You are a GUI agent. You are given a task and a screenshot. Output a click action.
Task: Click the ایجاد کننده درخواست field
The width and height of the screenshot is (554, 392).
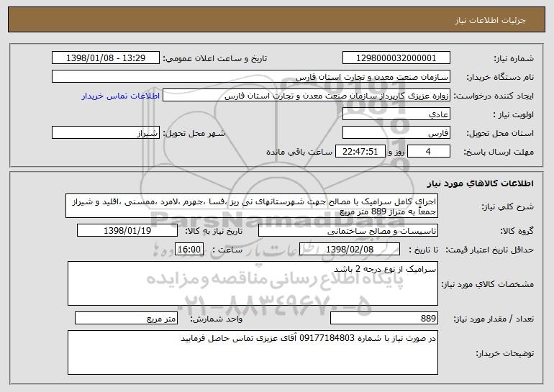[306, 96]
